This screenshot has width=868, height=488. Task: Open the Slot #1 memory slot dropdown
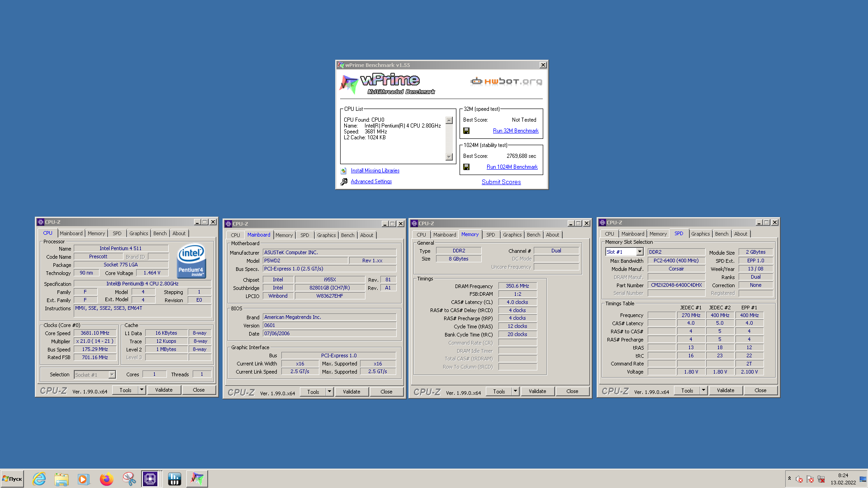tap(640, 252)
